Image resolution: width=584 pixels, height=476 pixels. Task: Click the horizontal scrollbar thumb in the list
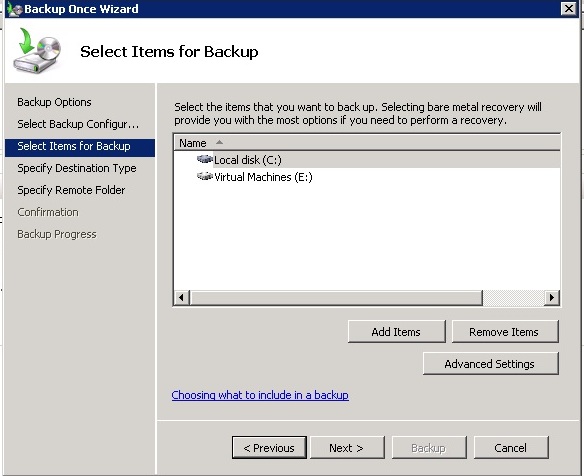[336, 298]
